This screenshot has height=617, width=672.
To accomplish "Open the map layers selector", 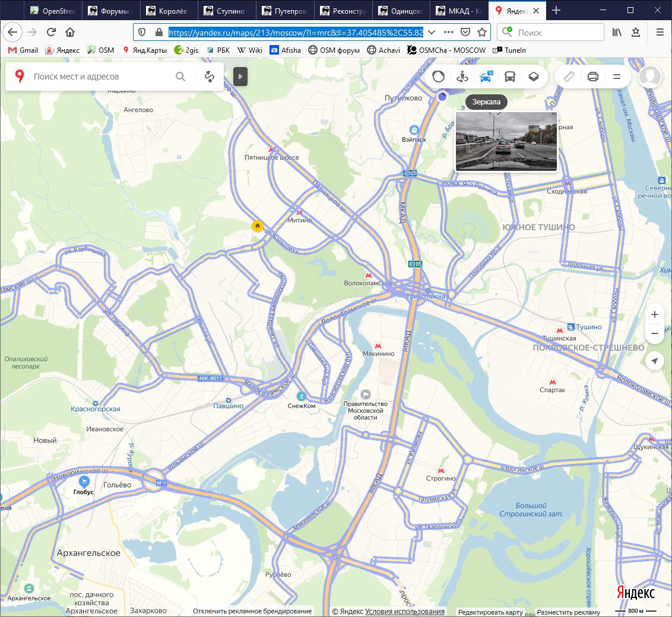I will click(x=533, y=77).
